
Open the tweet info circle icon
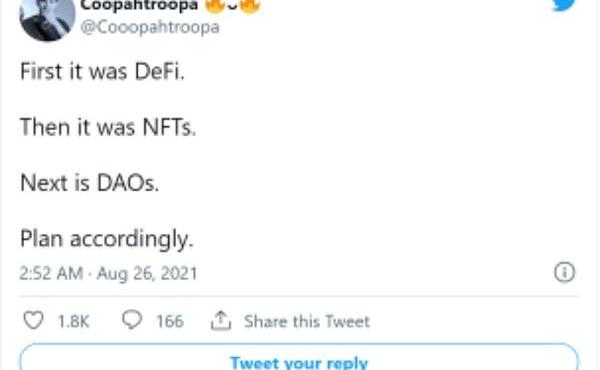(564, 272)
